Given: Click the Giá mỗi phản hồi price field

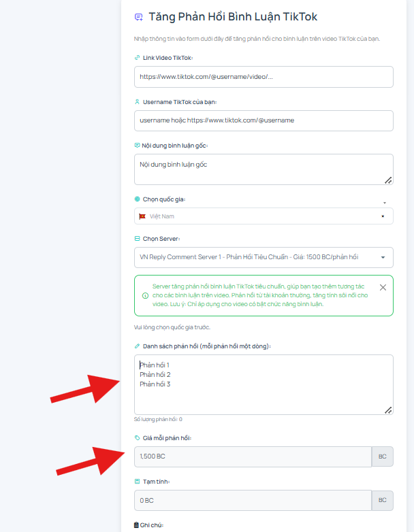Looking at the screenshot, I should pos(253,456).
